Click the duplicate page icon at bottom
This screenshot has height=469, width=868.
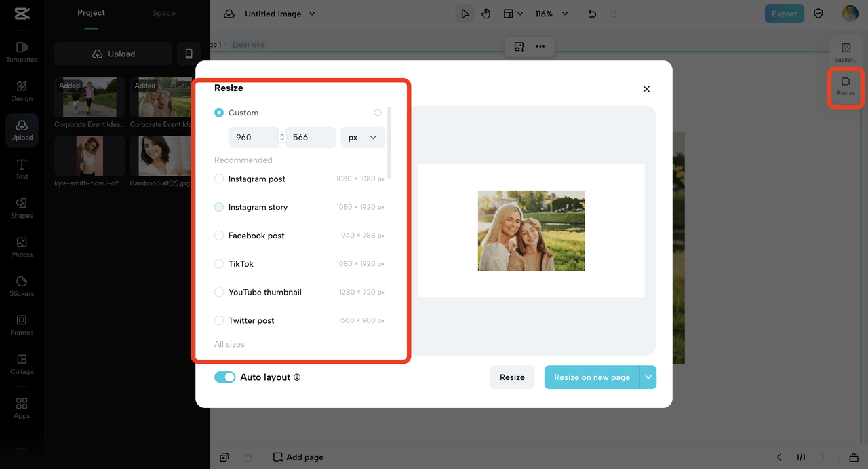click(224, 457)
